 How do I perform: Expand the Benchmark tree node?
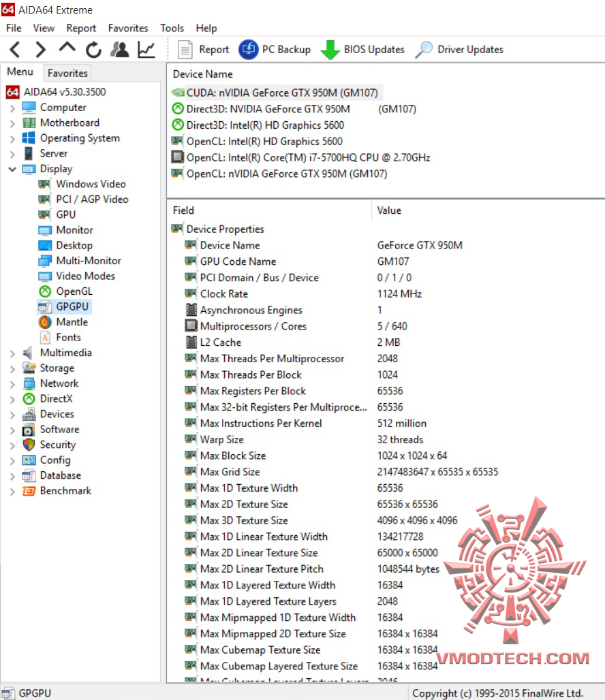tap(12, 492)
